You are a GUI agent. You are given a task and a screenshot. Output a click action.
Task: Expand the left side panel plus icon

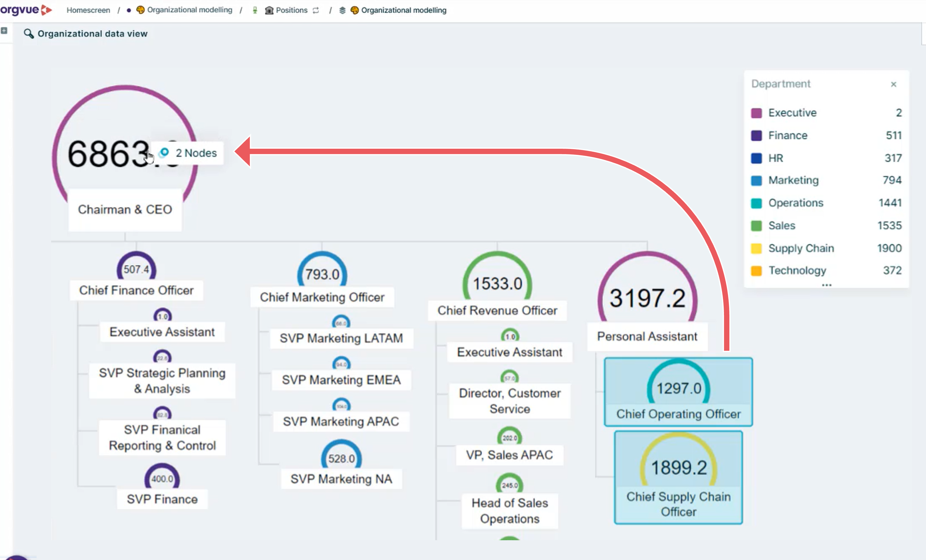(4, 30)
